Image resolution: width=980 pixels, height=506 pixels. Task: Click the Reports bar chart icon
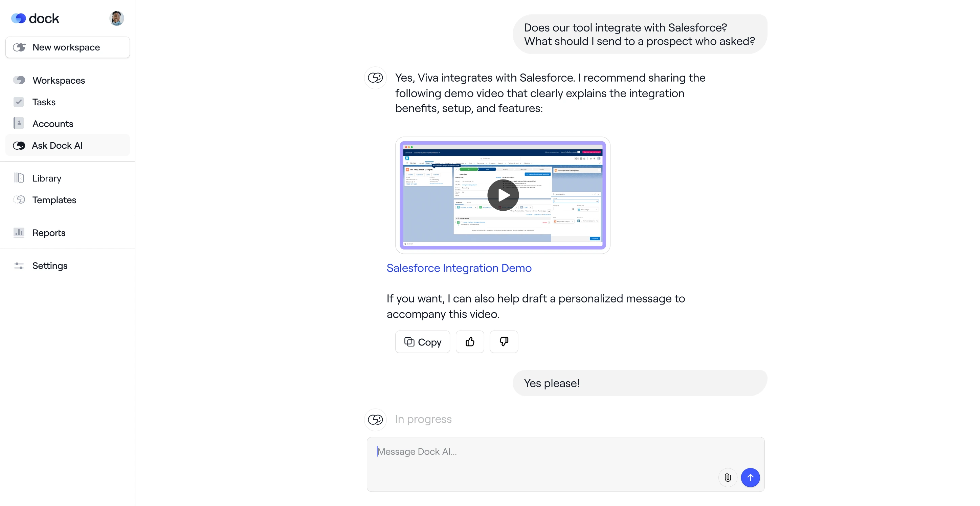pos(19,233)
